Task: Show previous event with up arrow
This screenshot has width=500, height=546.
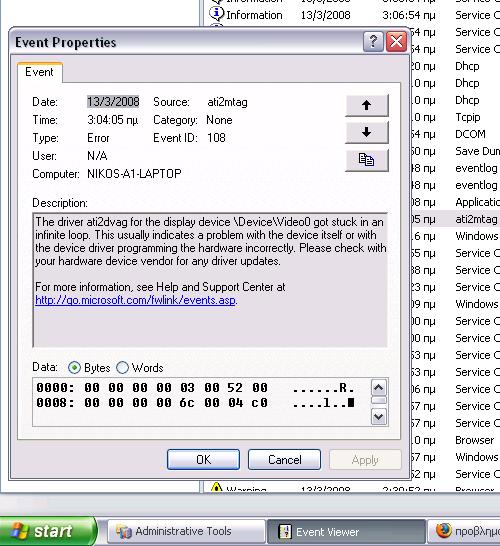Action: (x=367, y=105)
